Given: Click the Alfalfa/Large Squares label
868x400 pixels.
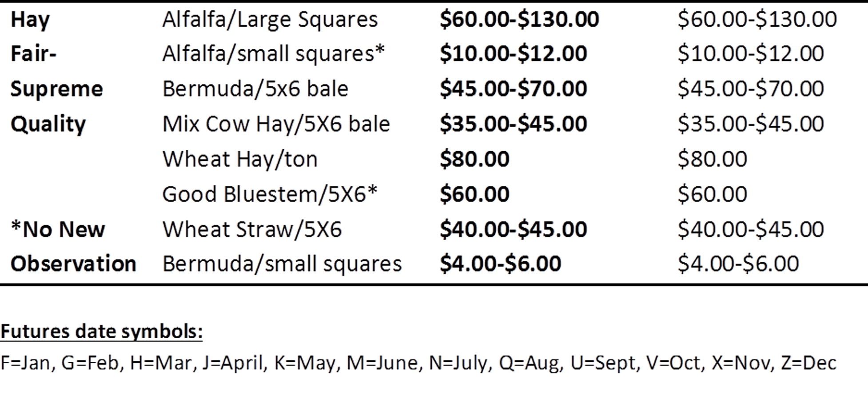Looking at the screenshot, I should 270,20.
